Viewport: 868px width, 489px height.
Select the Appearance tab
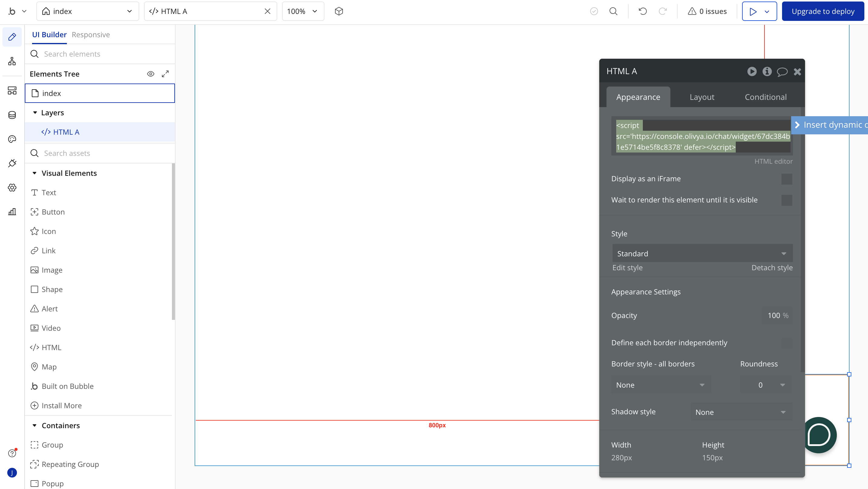[x=638, y=97]
